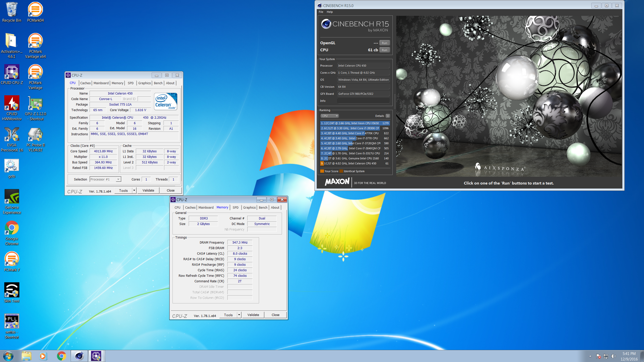Open Tools dropdown arrow in upper CPU-Z
The height and width of the screenshot is (362, 644).
(x=134, y=190)
